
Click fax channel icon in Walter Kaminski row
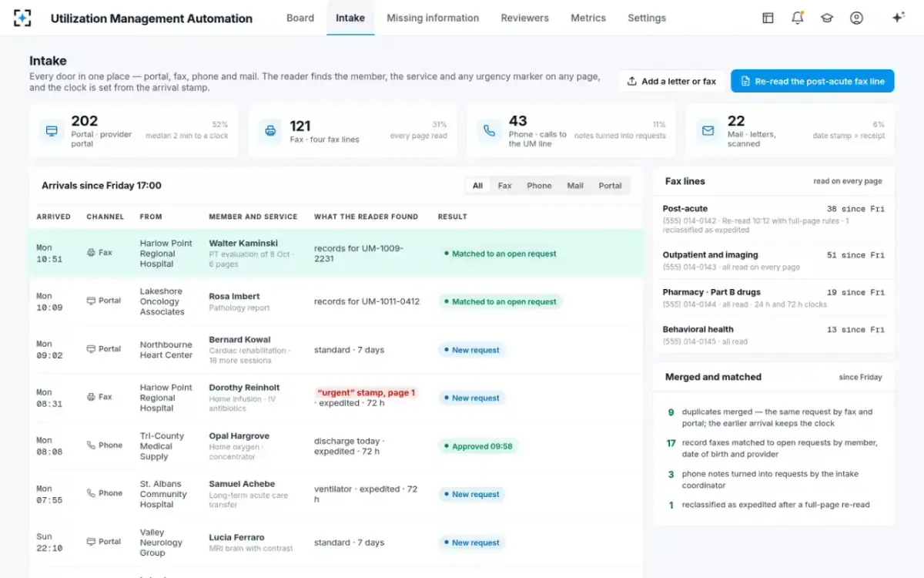[91, 253]
